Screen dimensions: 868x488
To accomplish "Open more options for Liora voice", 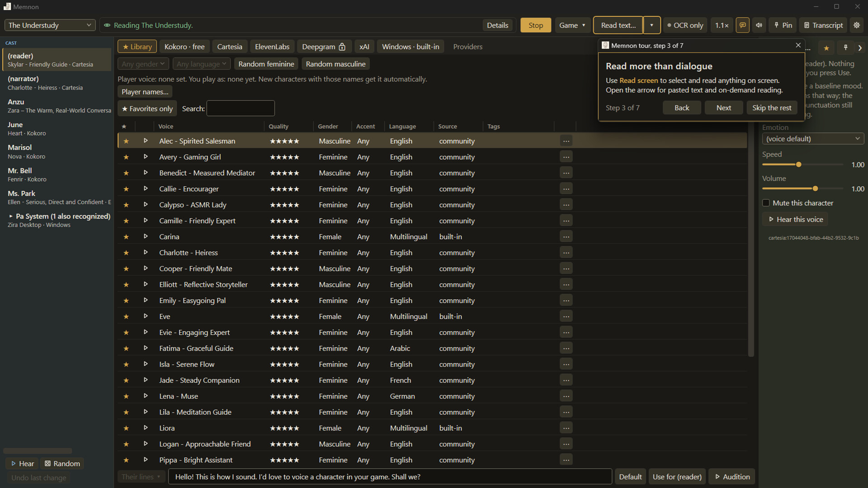I will coord(566,428).
